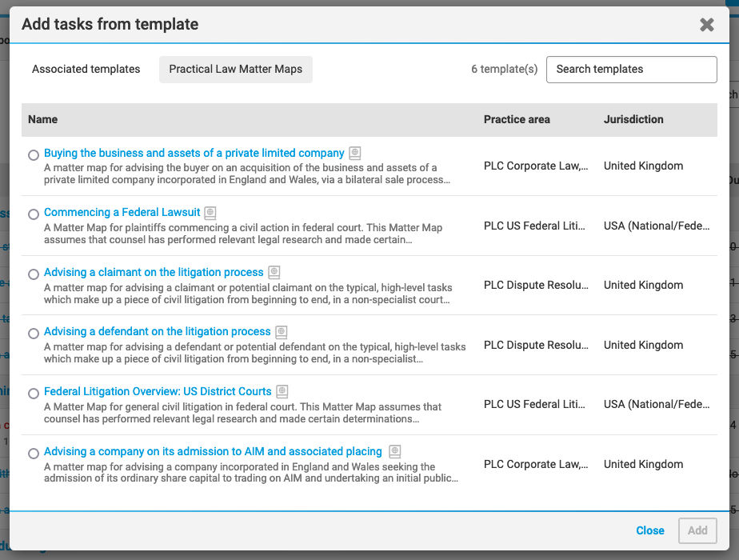Sort by Practice area column header
The image size is (739, 560).
pos(517,119)
